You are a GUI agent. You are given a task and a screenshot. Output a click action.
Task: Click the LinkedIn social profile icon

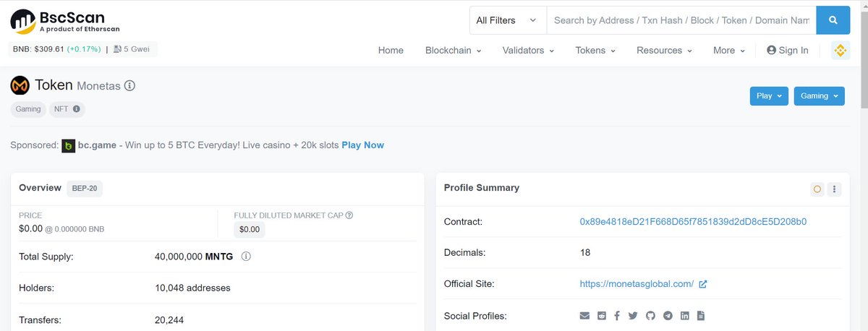pos(684,316)
